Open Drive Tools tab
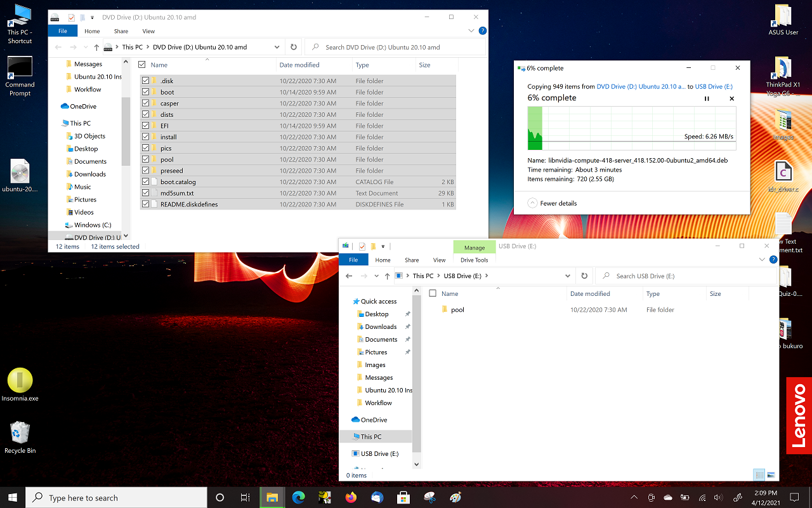Screen dimensions: 812x508 [x=475, y=260]
